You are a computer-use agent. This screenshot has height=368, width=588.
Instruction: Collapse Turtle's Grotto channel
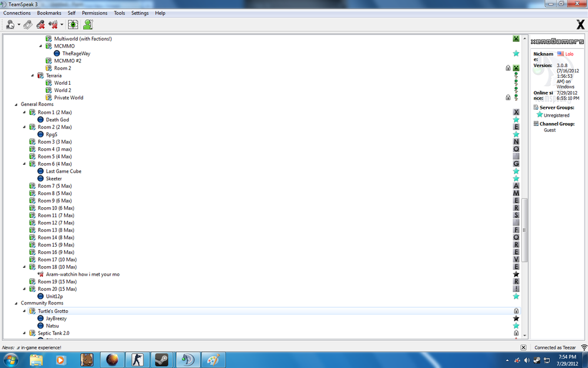click(24, 311)
